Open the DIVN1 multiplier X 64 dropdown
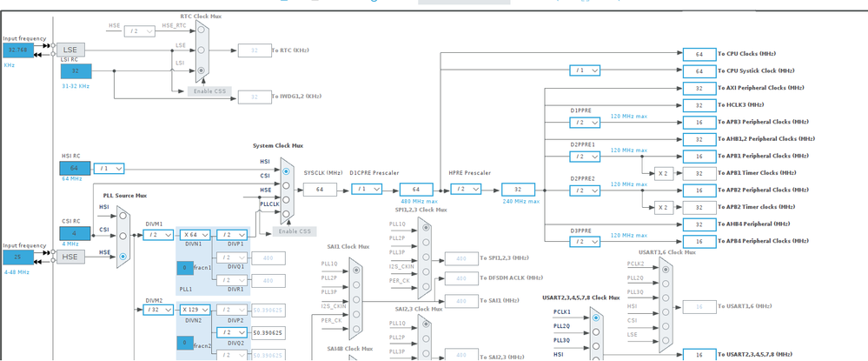868x361 pixels. click(x=195, y=235)
